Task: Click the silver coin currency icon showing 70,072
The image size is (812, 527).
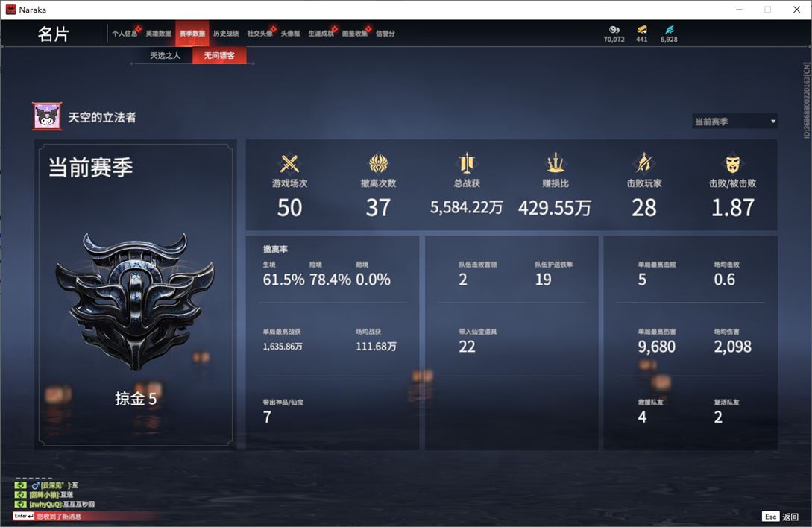Action: (x=614, y=30)
